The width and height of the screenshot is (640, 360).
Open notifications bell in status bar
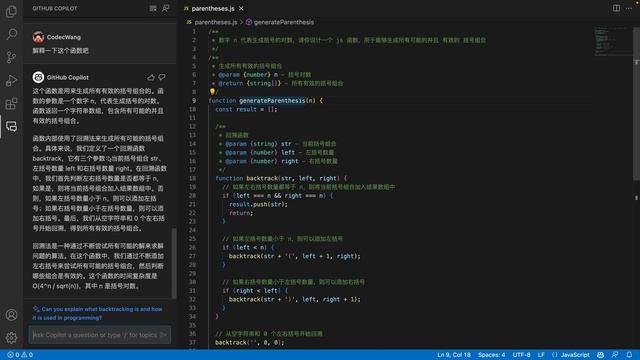629,355
